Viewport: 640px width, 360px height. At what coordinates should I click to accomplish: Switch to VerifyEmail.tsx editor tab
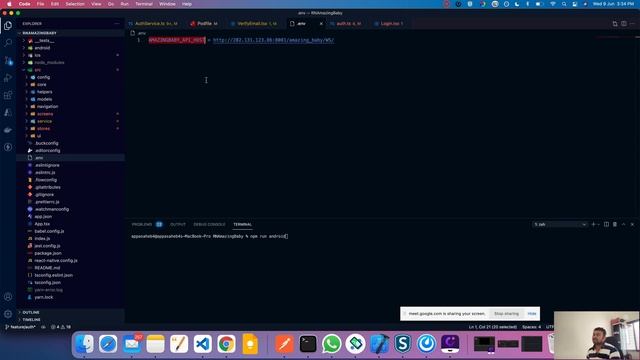(254, 24)
